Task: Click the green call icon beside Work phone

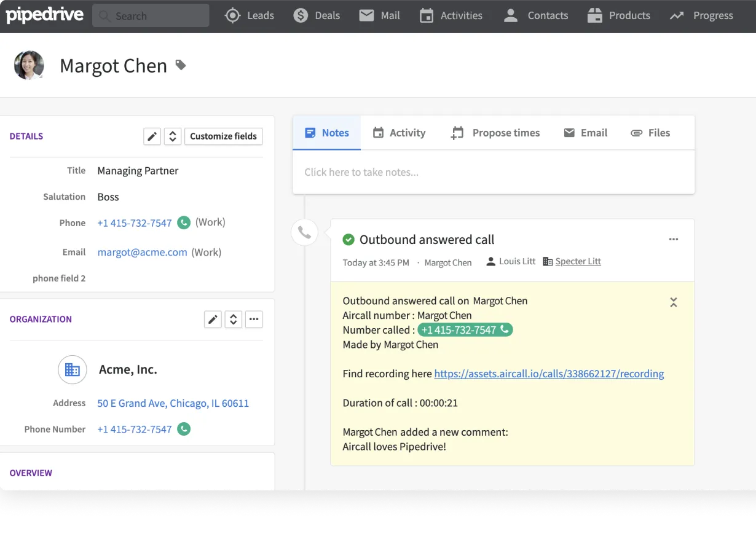Action: 184,222
